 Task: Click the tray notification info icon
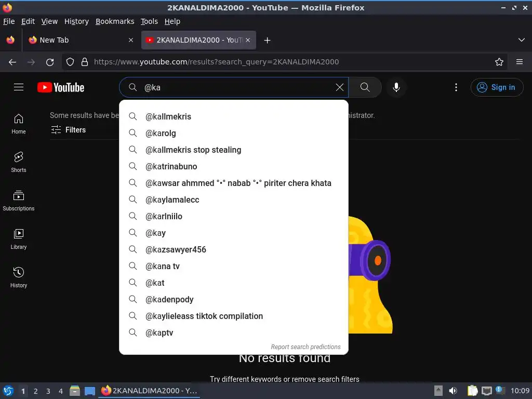coord(499,390)
